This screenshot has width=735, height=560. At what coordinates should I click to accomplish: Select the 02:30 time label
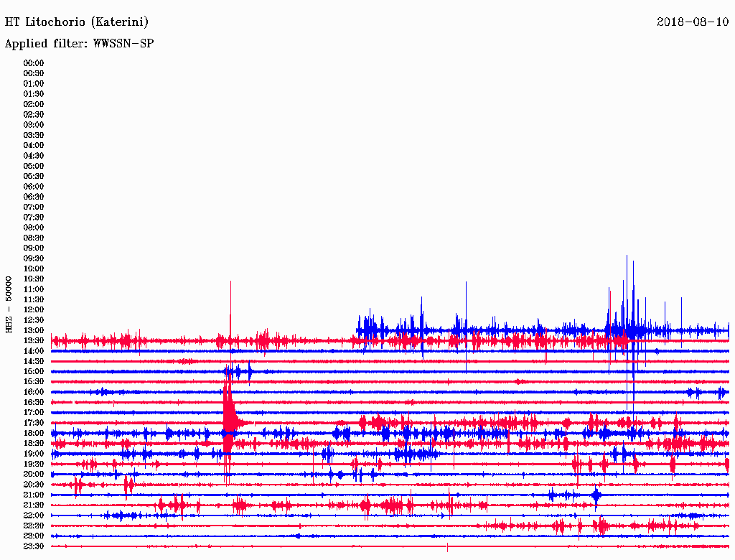click(x=34, y=115)
